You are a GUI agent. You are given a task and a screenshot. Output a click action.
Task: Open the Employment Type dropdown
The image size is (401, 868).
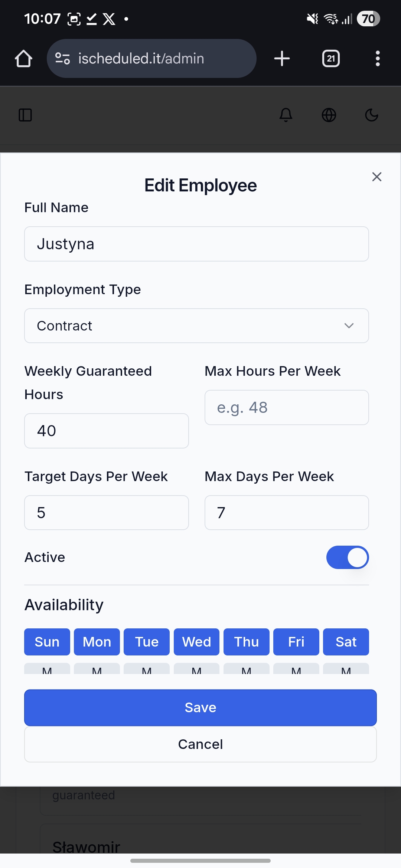196,326
